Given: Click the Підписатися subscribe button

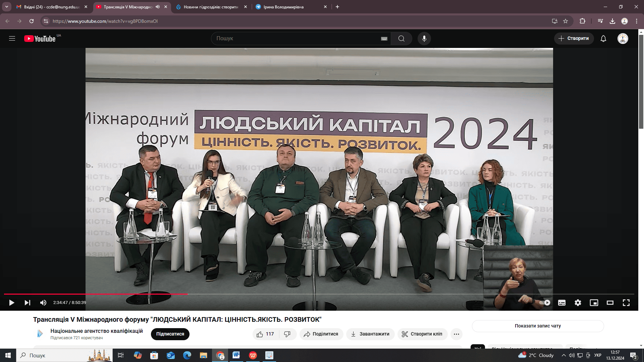Looking at the screenshot, I should tap(170, 334).
